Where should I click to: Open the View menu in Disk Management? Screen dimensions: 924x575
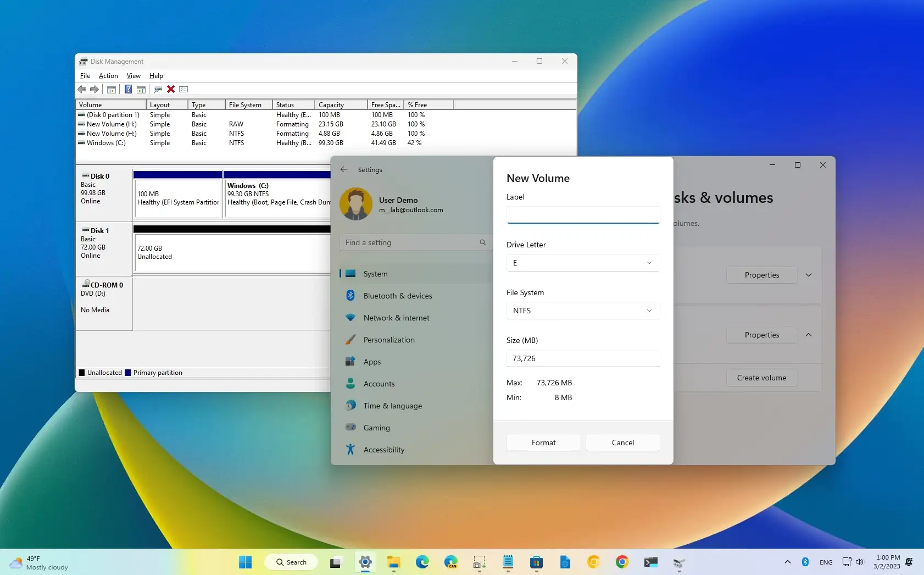(133, 76)
